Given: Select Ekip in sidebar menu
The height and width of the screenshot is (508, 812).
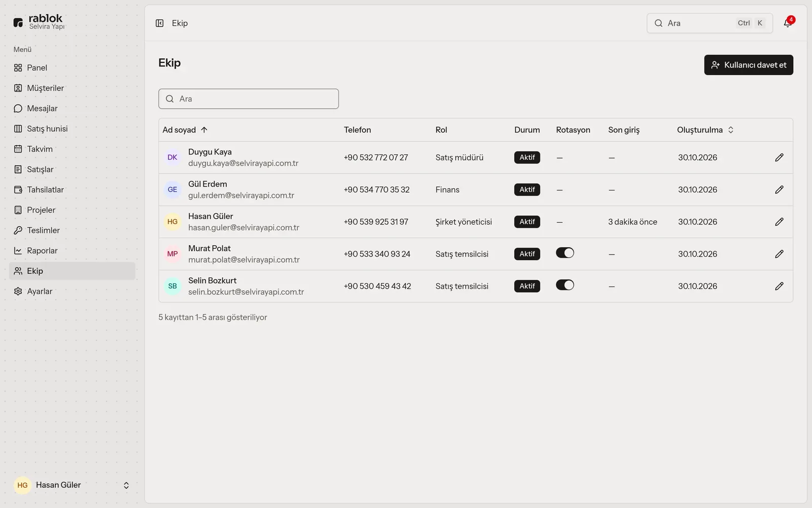Looking at the screenshot, I should (72, 271).
